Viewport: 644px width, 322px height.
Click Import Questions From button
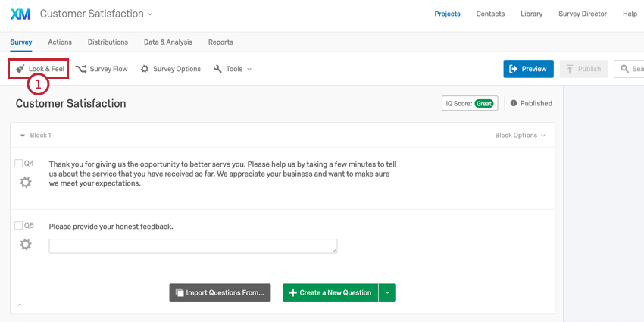tap(220, 292)
